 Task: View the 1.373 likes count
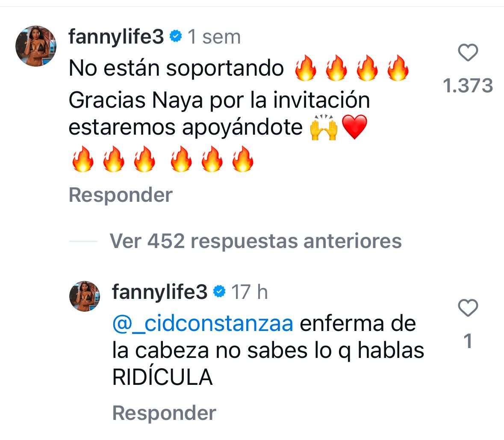468,86
